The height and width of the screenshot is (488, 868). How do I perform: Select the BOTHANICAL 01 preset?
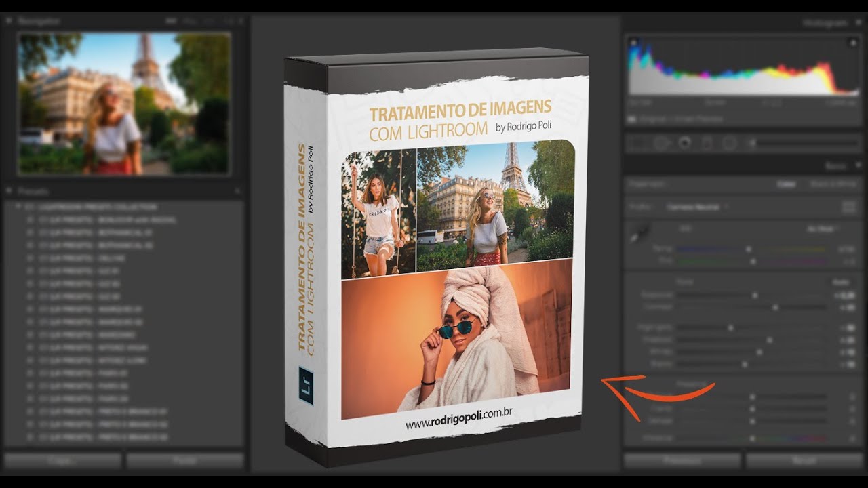[96, 232]
